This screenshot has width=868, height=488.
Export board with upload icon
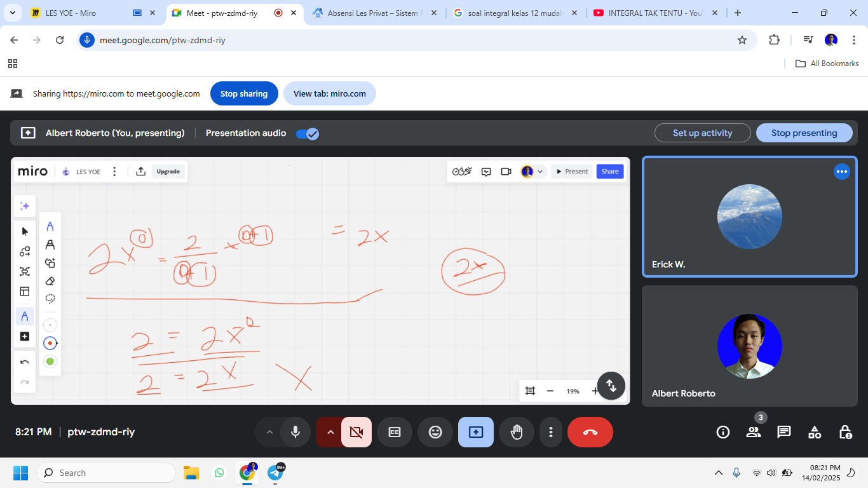point(141,172)
